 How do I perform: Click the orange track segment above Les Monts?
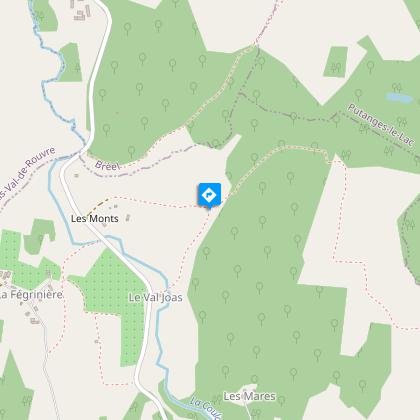(x=98, y=207)
